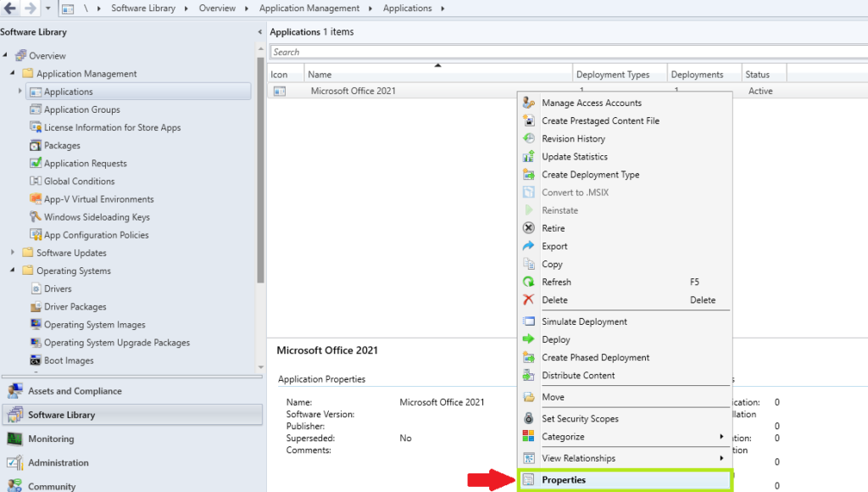
Task: Click the Operating System Images icon
Action: pyautogui.click(x=36, y=324)
